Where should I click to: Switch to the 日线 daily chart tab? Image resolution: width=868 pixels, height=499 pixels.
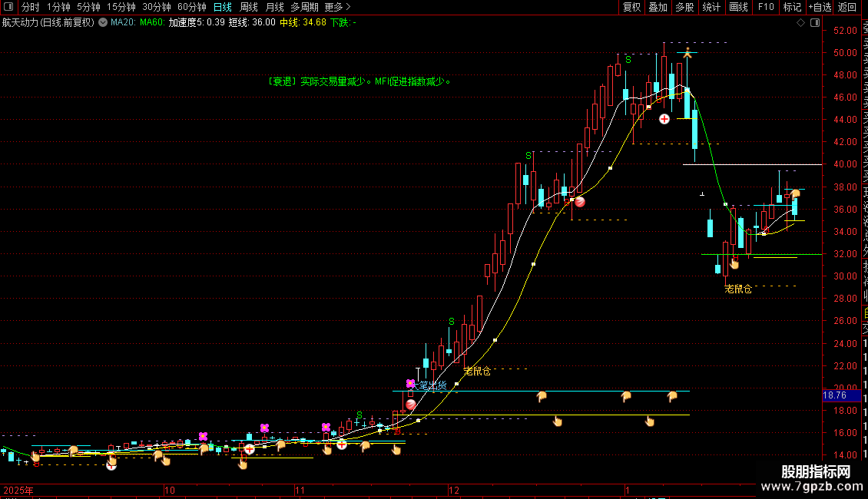point(223,7)
